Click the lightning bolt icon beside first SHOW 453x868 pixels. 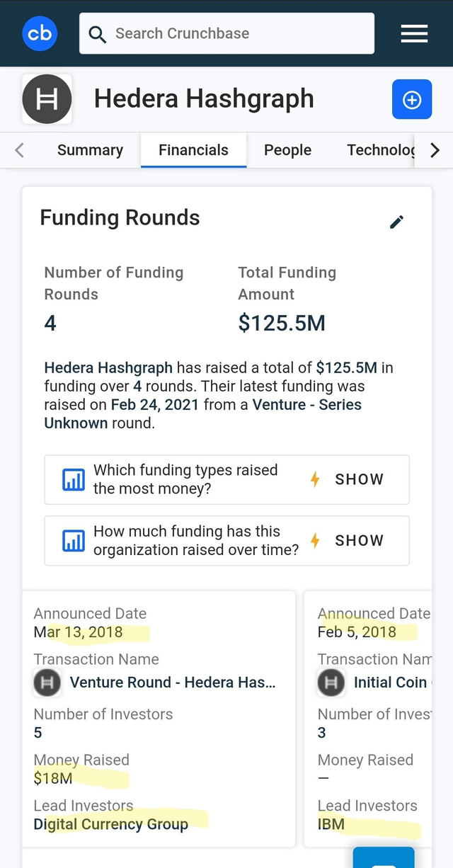click(x=316, y=479)
